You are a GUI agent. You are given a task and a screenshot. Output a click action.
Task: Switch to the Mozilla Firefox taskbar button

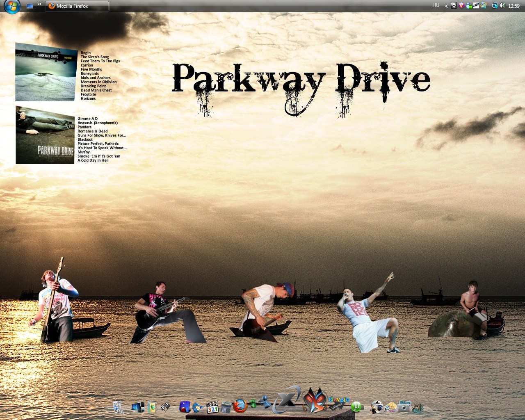(x=77, y=6)
